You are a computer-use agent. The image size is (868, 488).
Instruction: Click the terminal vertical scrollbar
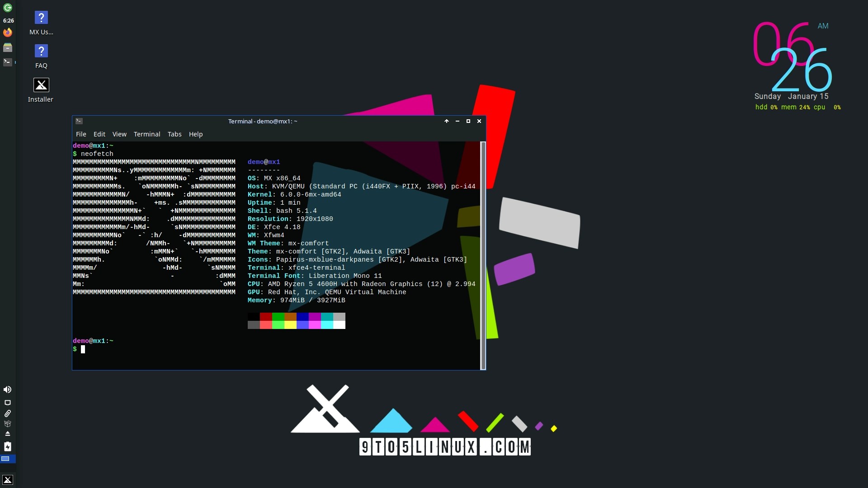[483, 255]
